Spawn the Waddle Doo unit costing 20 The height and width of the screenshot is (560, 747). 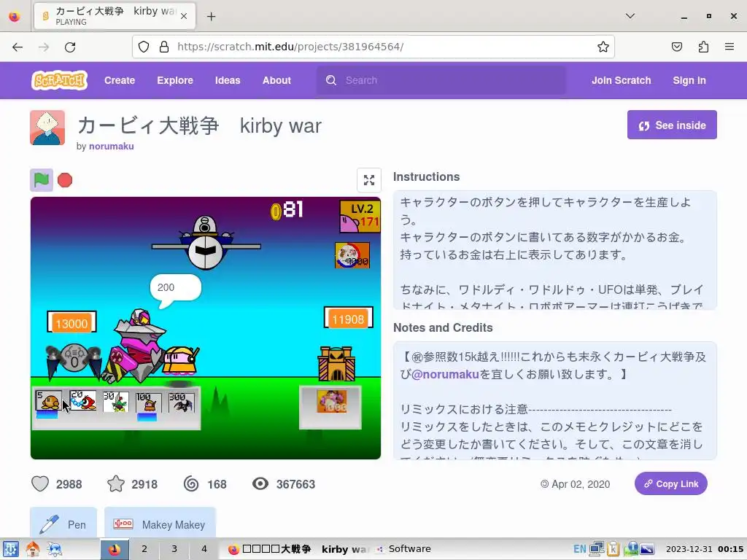82,401
